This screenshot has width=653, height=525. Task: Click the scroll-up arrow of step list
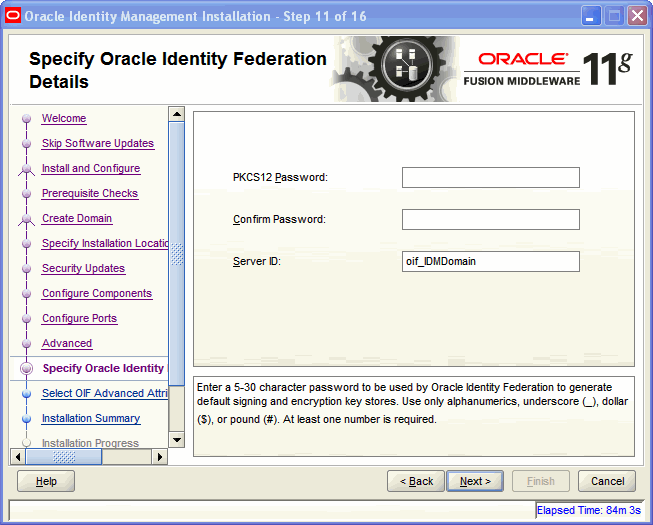pos(177,114)
